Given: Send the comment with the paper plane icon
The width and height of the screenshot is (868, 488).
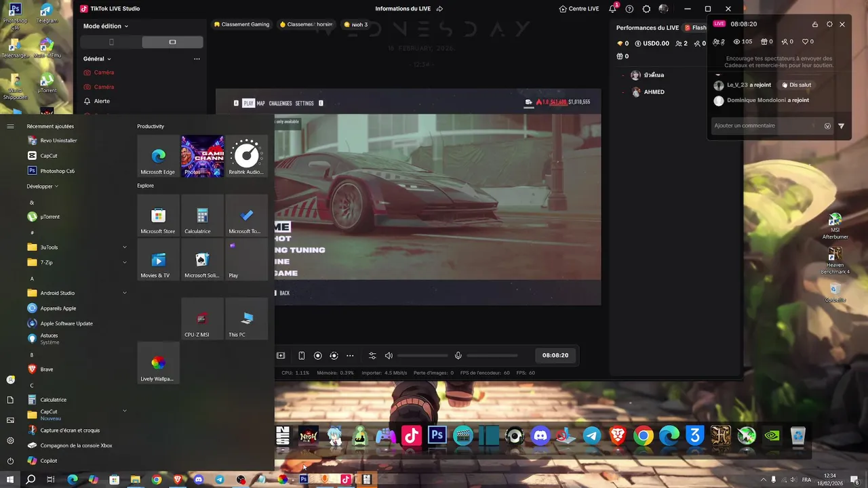Looking at the screenshot, I should (842, 125).
